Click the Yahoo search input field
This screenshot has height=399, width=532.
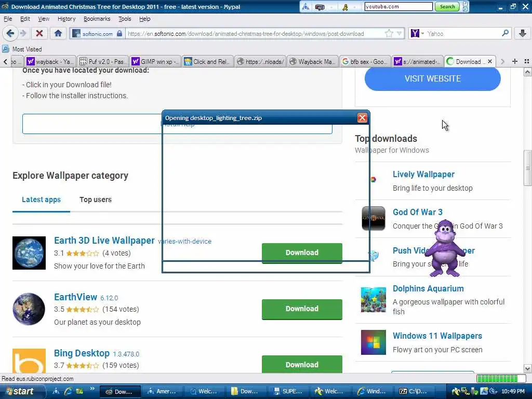[x=463, y=34]
